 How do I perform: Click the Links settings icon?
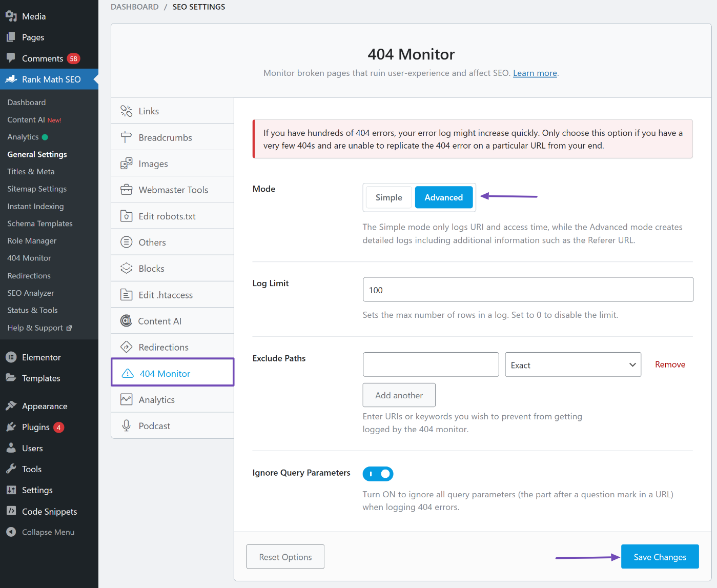point(126,111)
